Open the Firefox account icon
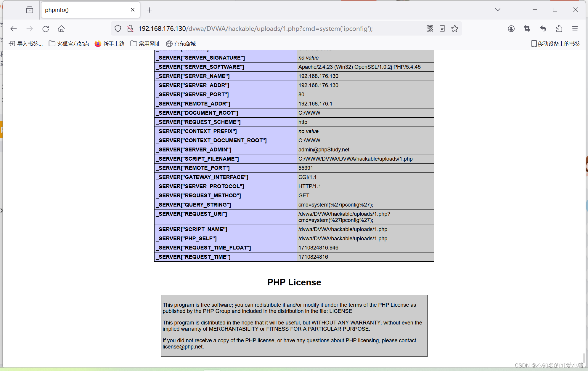This screenshot has width=588, height=371. coord(511,28)
